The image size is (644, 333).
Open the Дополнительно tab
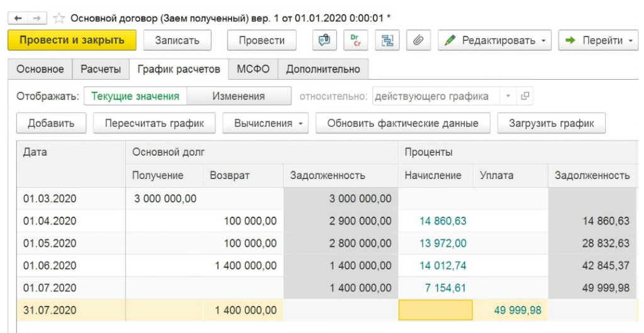click(x=323, y=69)
